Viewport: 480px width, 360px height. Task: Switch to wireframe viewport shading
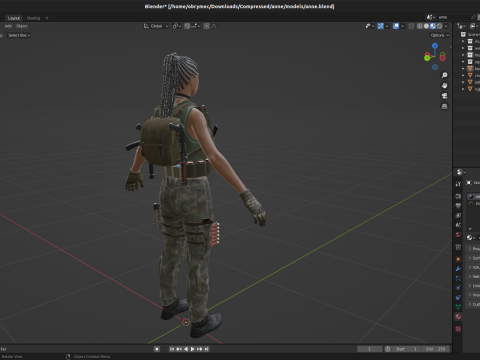pyautogui.click(x=420, y=26)
